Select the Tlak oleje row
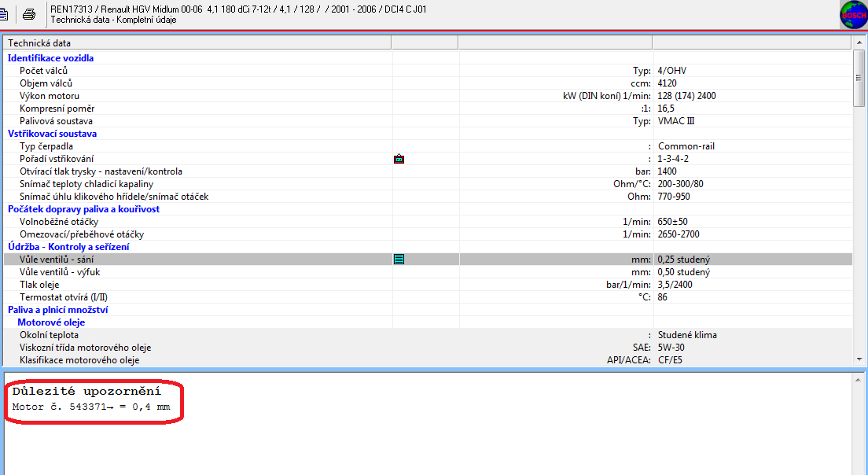The image size is (868, 475). tap(428, 285)
